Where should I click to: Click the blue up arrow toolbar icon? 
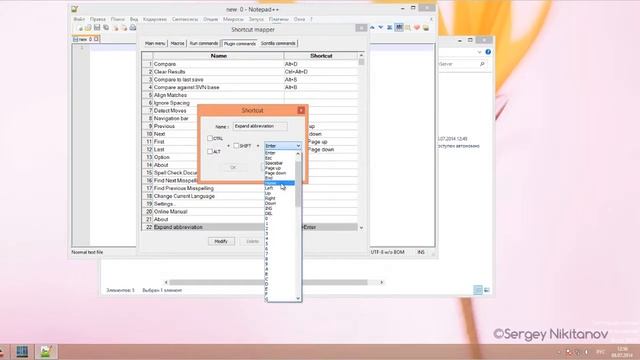point(372,28)
